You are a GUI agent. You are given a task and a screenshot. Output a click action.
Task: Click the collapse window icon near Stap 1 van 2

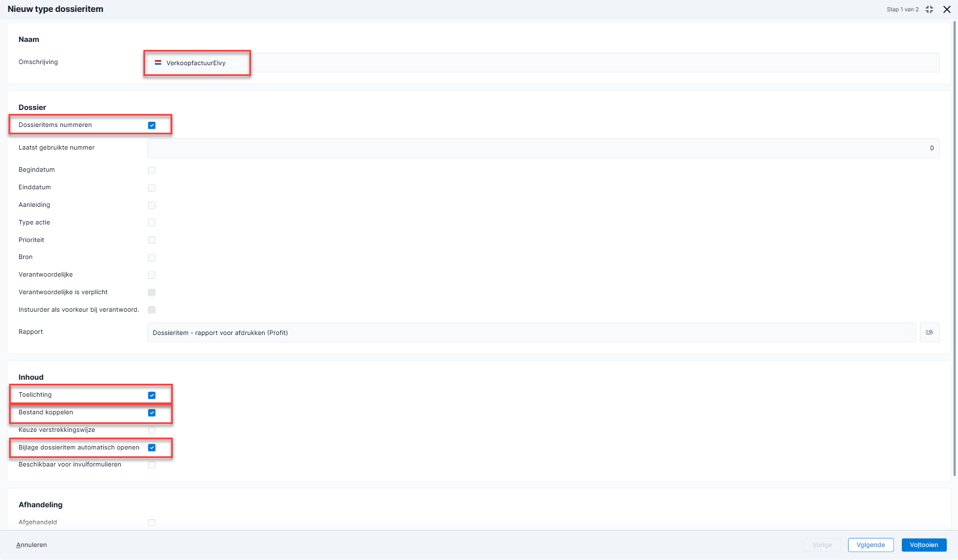click(x=929, y=10)
